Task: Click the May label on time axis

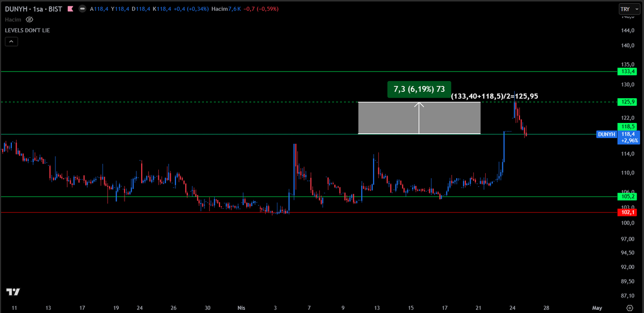Action: (597, 308)
